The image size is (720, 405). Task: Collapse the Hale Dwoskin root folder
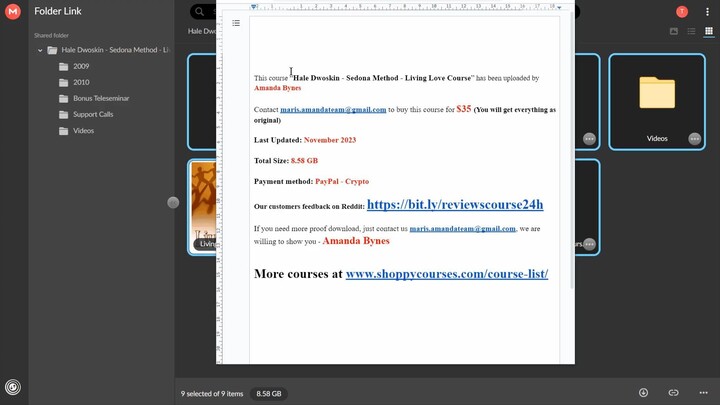[x=40, y=50]
